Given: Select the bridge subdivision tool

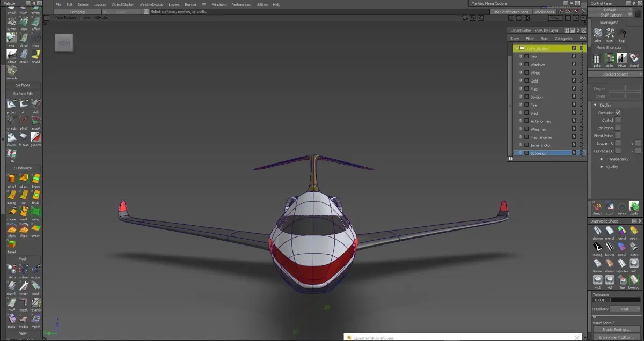Looking at the screenshot, I should (x=35, y=180).
